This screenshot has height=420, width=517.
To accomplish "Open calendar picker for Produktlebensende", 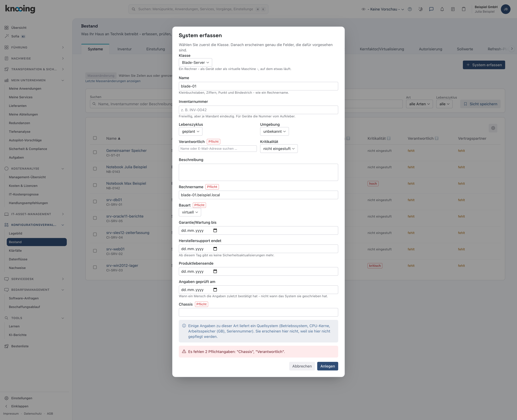I will (215, 271).
